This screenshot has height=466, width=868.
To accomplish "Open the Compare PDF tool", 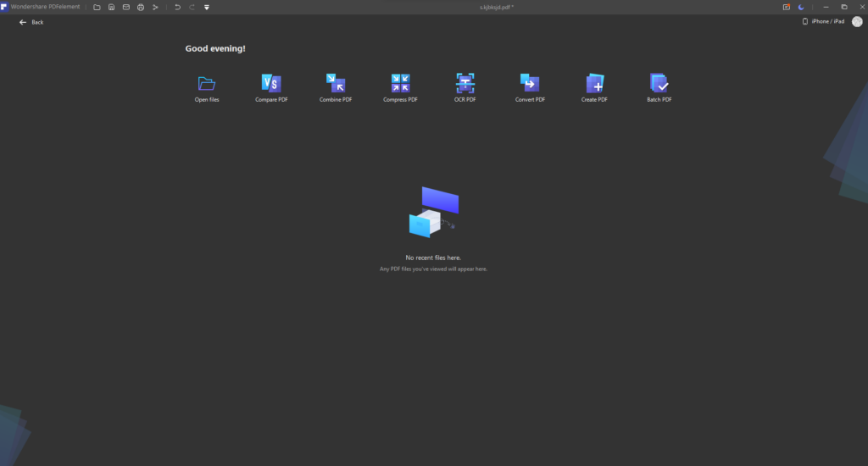I will (x=271, y=84).
